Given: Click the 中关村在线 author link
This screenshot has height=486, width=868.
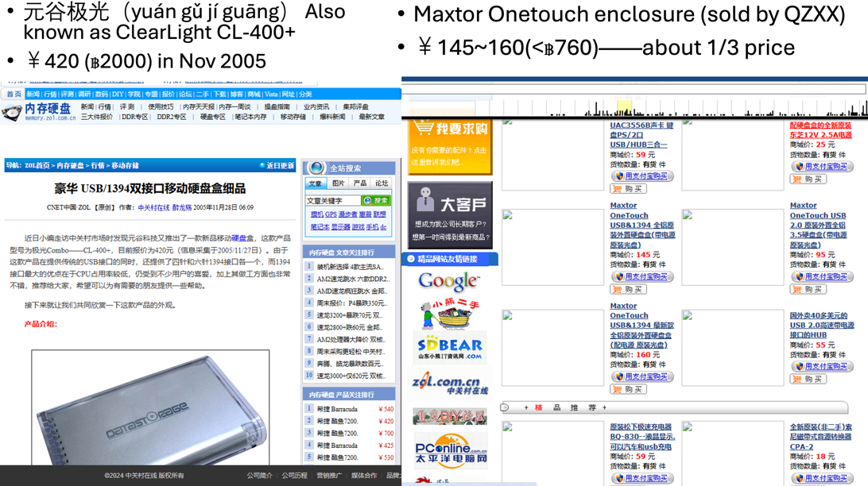Looking at the screenshot, I should pyautogui.click(x=153, y=208).
